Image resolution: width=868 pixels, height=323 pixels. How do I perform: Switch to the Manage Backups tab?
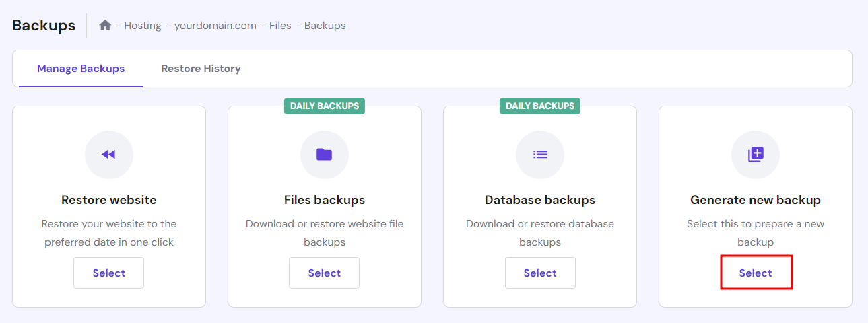coord(81,69)
